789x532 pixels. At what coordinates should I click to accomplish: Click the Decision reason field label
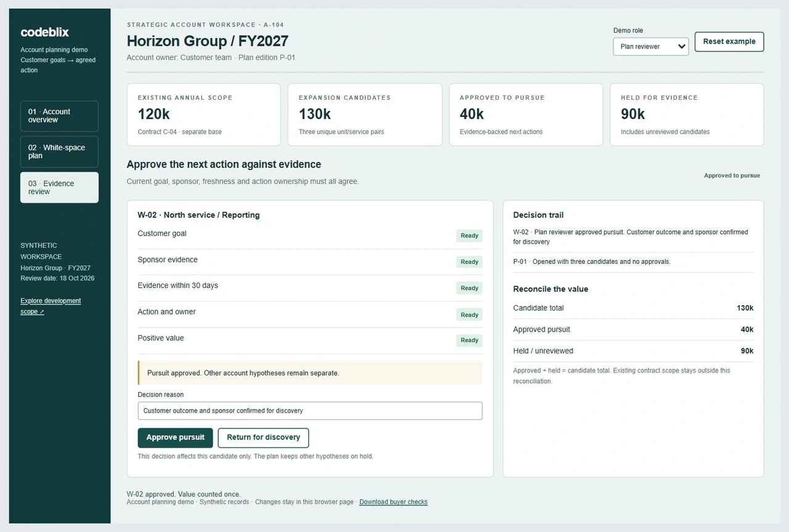[160, 395]
